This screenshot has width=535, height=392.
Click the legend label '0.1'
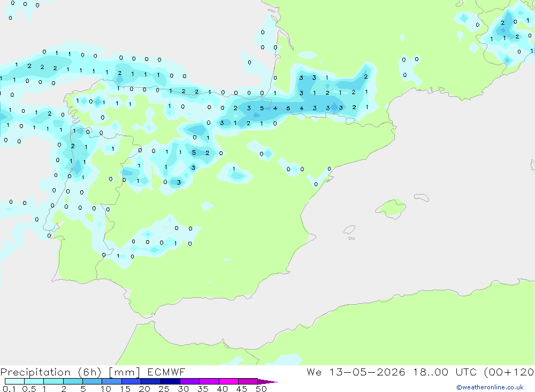point(9,389)
